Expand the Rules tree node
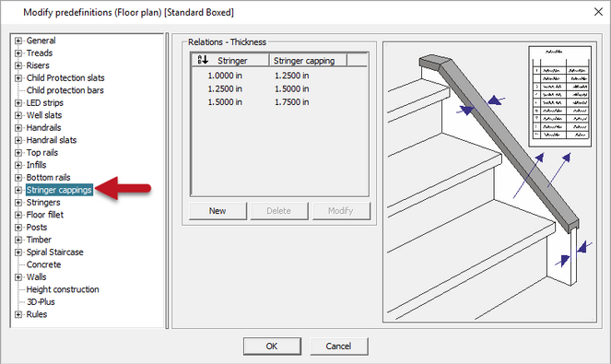This screenshot has height=364, width=611. pyautogui.click(x=18, y=314)
